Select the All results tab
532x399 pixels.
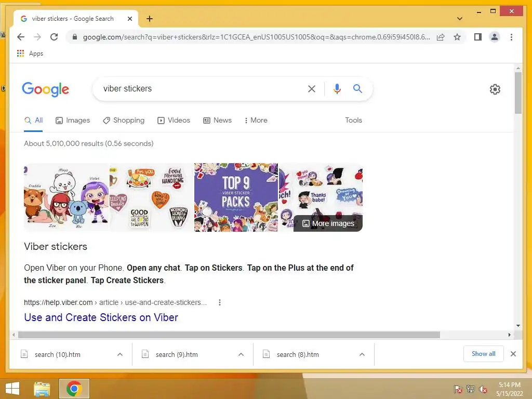tap(33, 121)
